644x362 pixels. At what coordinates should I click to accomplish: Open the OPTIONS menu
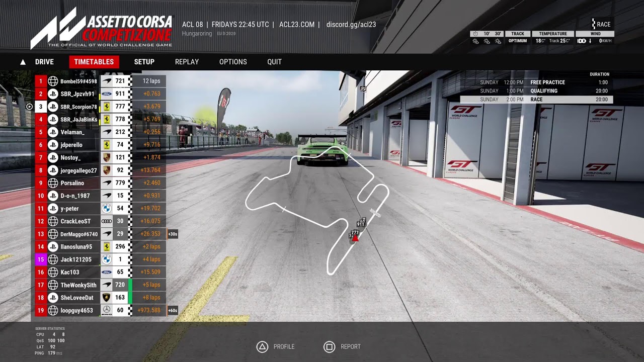233,62
